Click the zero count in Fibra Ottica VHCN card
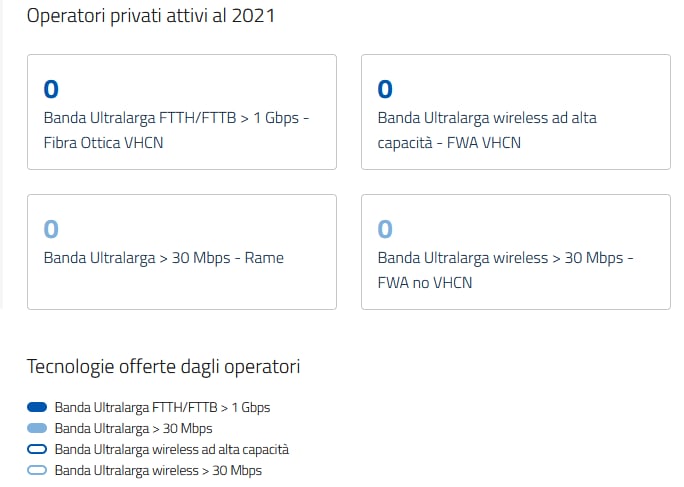The image size is (684, 487). (51, 90)
